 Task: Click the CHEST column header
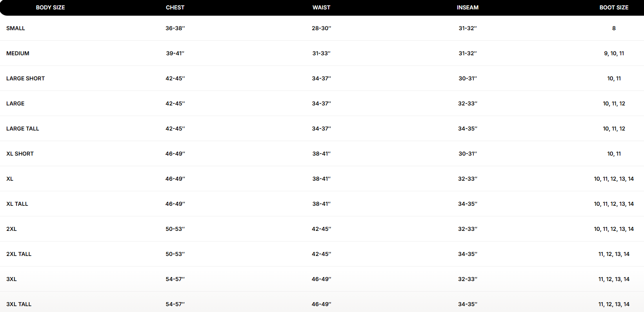pos(175,7)
